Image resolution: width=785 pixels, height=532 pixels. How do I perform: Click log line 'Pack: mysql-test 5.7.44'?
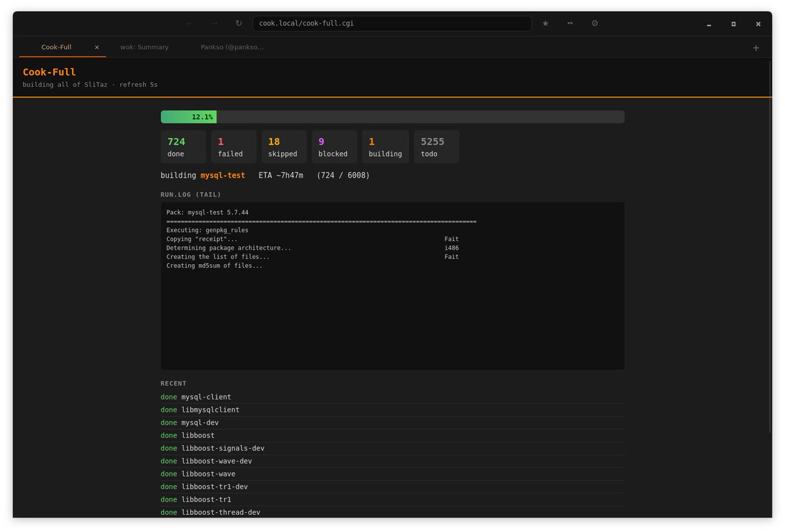(x=207, y=212)
